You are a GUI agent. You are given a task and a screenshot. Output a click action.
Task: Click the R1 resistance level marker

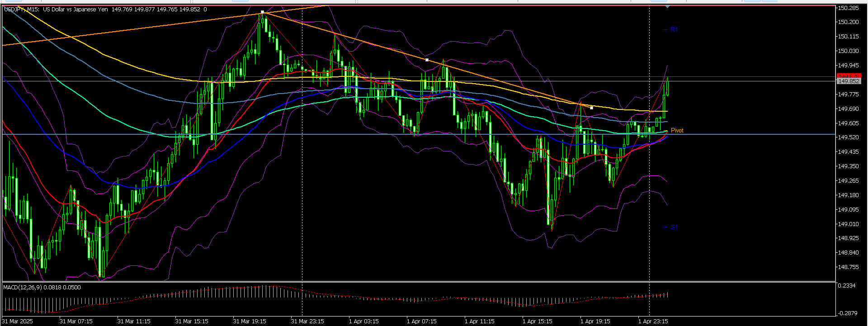click(674, 30)
